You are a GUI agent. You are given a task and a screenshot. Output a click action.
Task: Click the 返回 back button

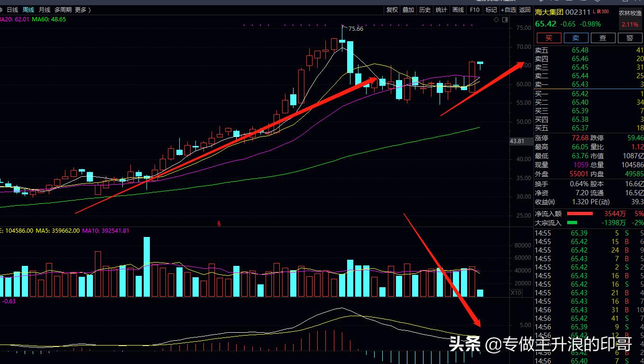pyautogui.click(x=524, y=9)
